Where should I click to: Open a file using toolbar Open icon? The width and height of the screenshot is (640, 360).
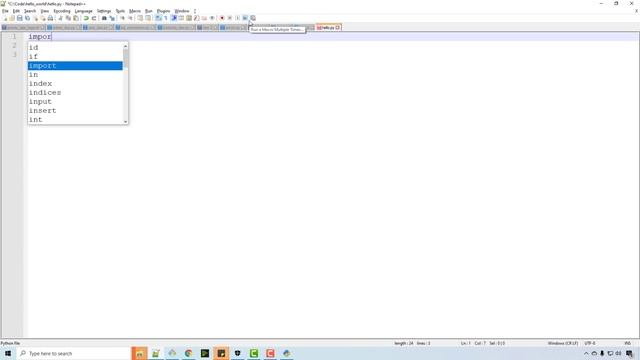[x=12, y=18]
